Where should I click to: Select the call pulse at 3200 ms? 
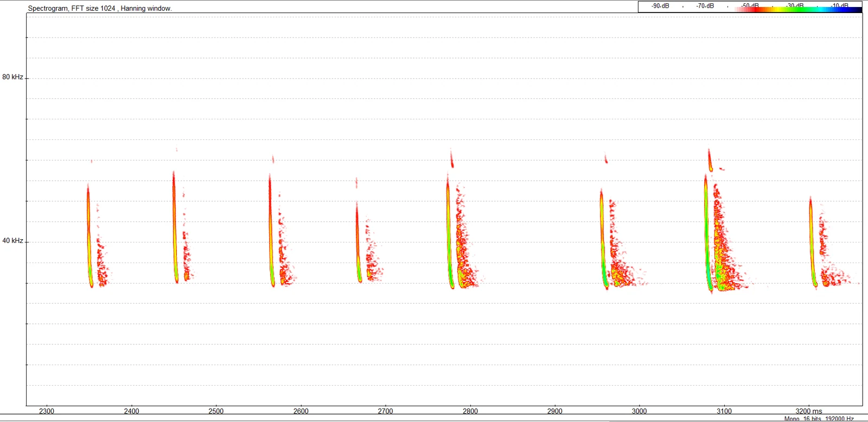click(813, 242)
